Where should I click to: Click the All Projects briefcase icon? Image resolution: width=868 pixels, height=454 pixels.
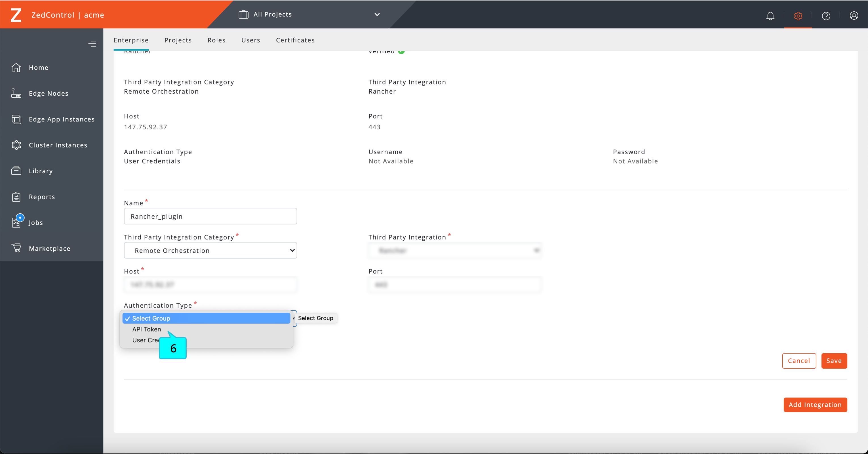pos(243,14)
